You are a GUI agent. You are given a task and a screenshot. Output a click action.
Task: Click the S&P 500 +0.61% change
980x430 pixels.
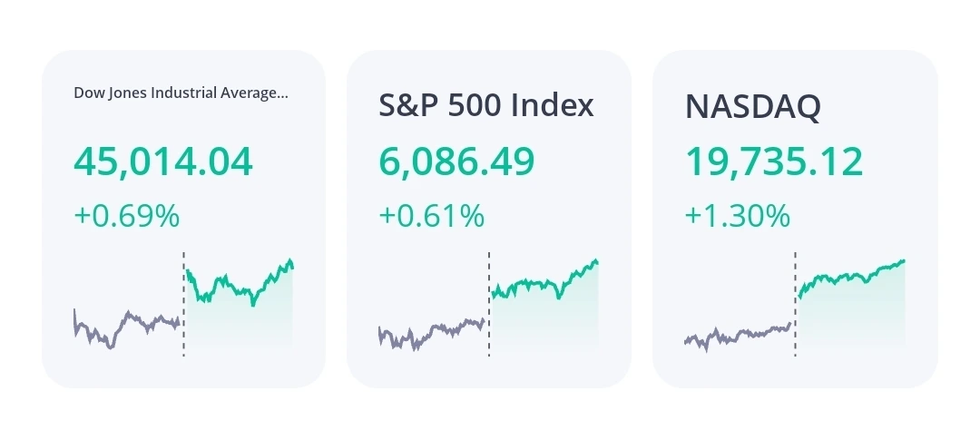point(431,216)
